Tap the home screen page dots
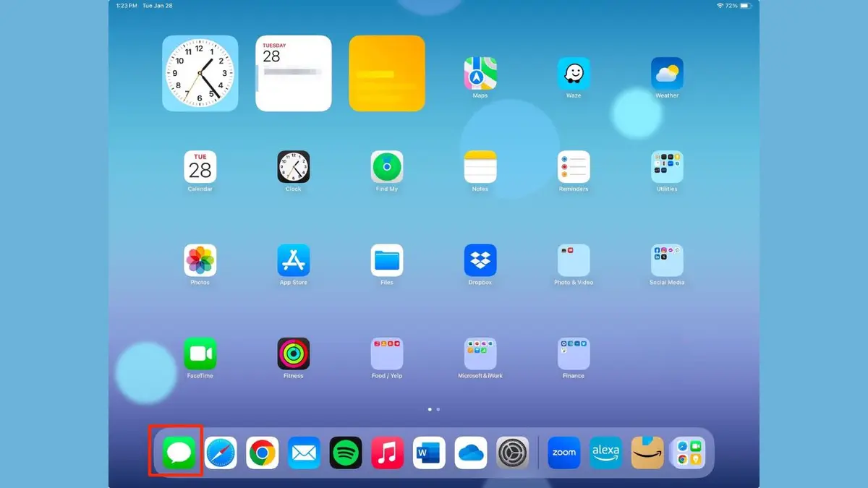 coord(434,409)
